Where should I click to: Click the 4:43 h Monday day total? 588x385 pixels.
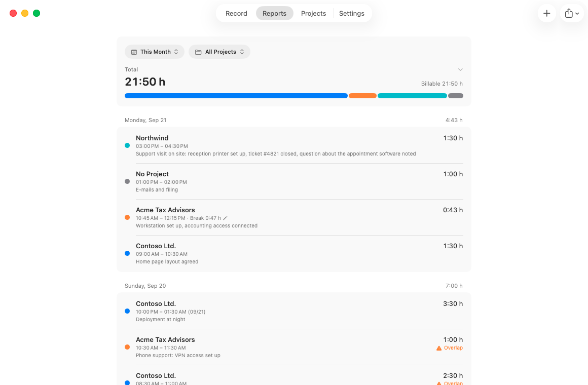coord(454,121)
